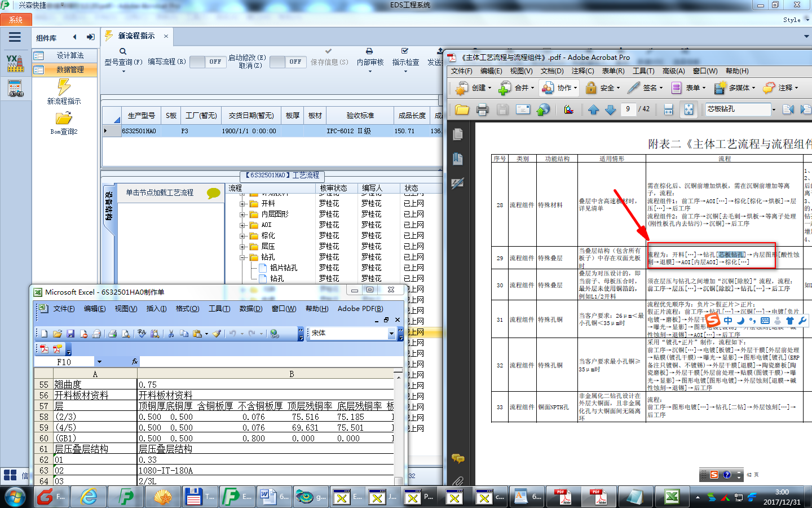This screenshot has width=812, height=508.
Task: Click Excel print preview icon
Action: [x=126, y=334]
